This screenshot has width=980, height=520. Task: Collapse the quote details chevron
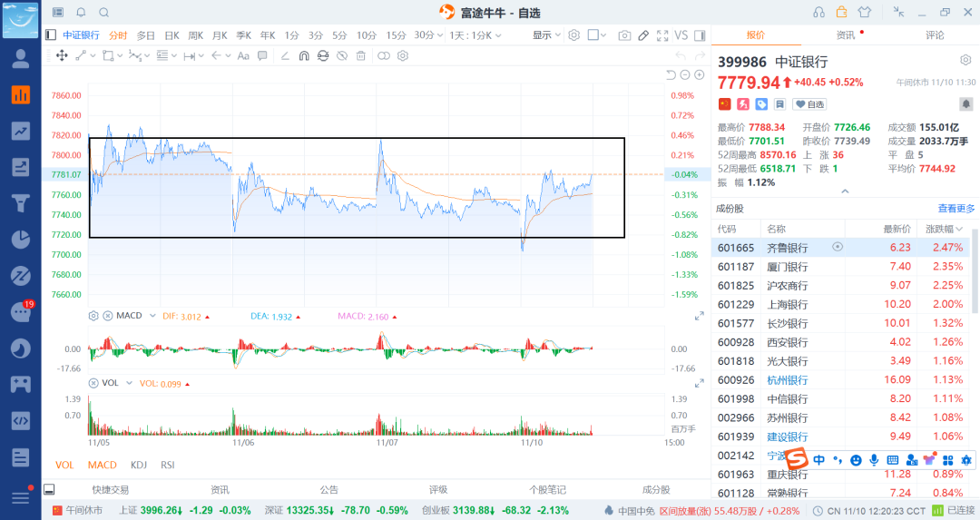pos(845,191)
